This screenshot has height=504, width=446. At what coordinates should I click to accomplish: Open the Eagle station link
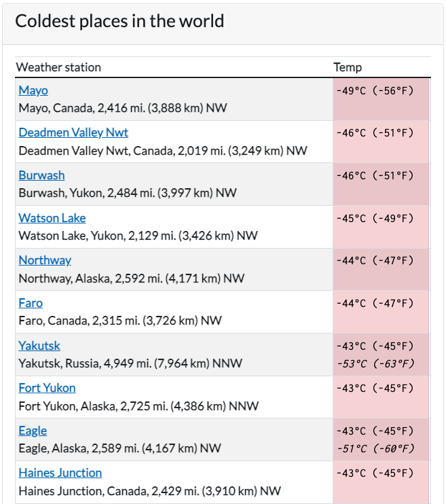click(x=33, y=431)
